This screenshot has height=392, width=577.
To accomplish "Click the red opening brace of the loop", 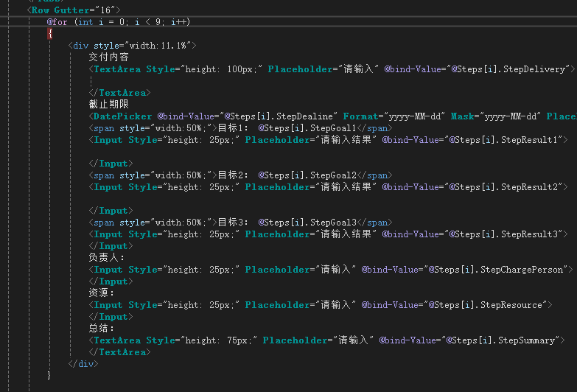I will (49, 34).
